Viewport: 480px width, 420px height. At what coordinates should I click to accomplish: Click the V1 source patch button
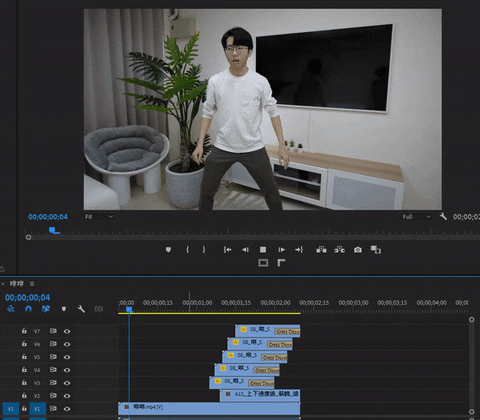point(11,409)
